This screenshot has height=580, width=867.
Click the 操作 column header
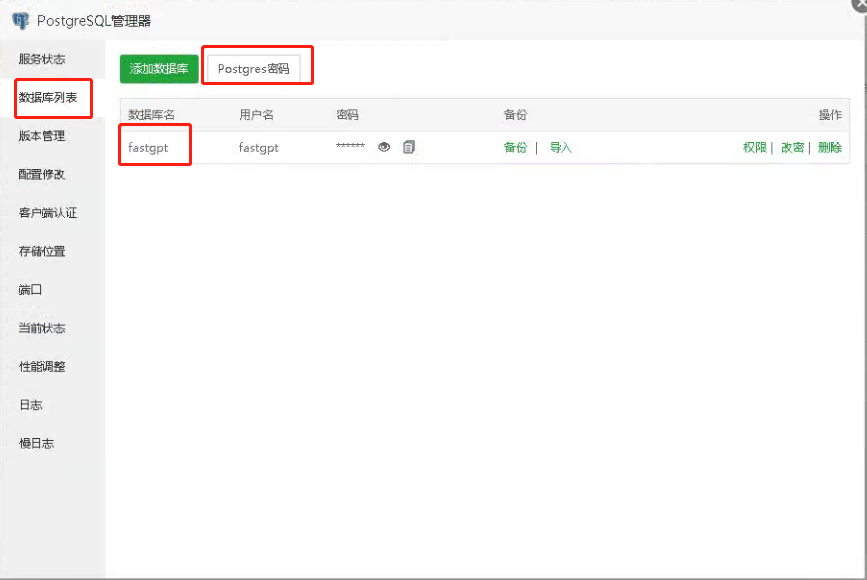(830, 115)
